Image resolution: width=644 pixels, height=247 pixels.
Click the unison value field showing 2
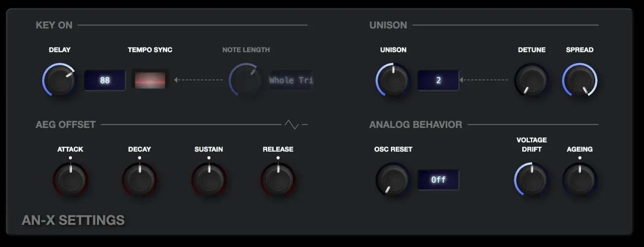(438, 80)
